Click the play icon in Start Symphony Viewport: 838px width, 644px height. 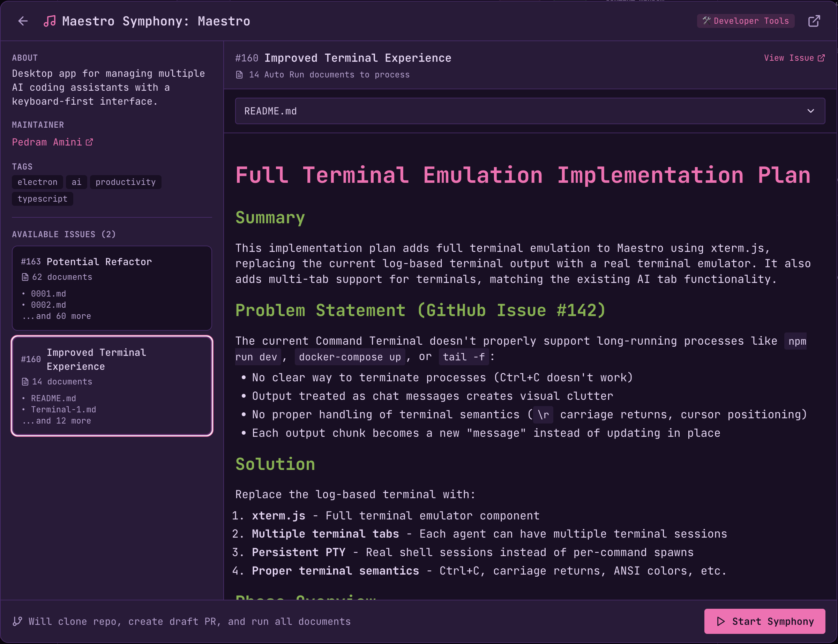pyautogui.click(x=721, y=621)
